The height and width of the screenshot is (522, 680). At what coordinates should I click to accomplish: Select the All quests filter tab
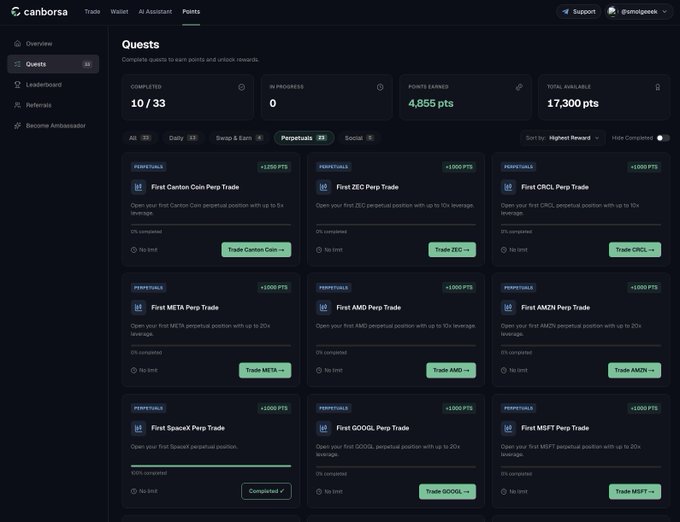point(140,138)
